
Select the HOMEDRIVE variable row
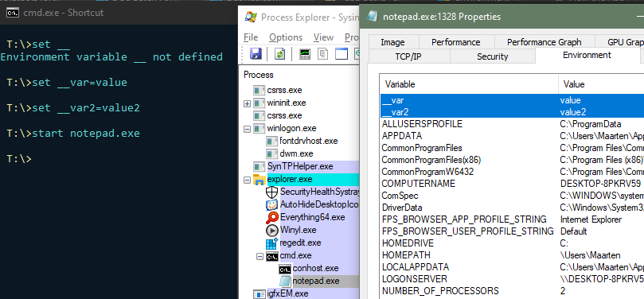tap(512, 243)
